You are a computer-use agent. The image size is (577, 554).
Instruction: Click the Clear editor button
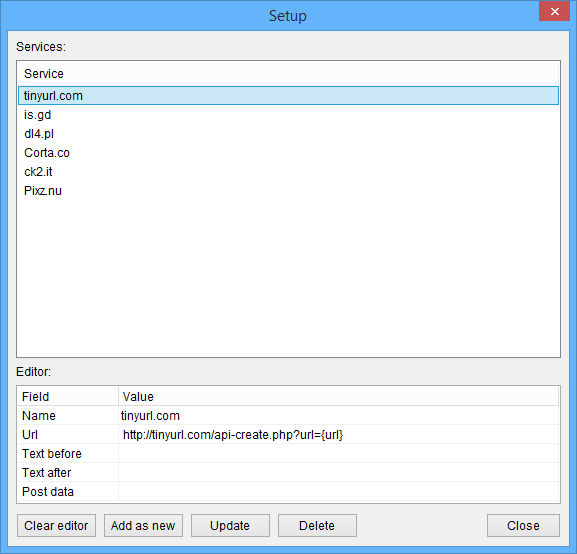pyautogui.click(x=56, y=525)
